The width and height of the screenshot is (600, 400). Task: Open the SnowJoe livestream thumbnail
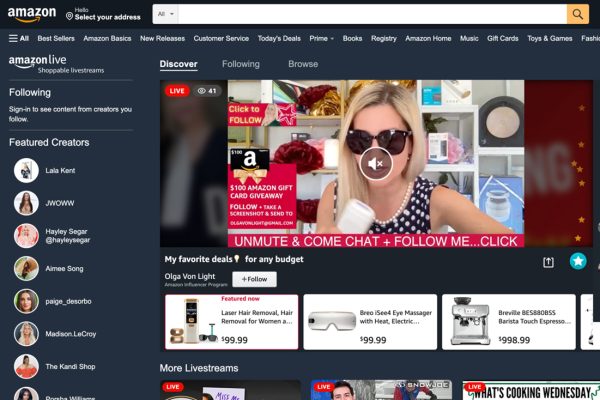381,390
